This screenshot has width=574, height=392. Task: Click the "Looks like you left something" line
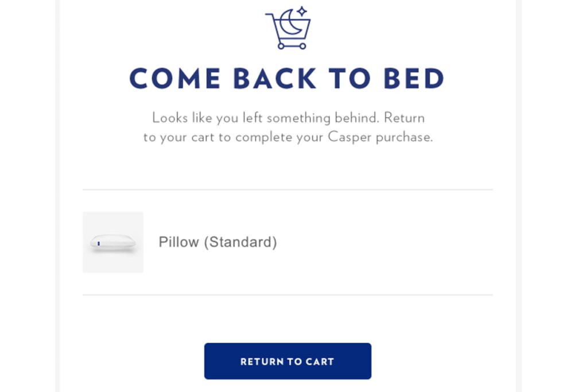289,118
